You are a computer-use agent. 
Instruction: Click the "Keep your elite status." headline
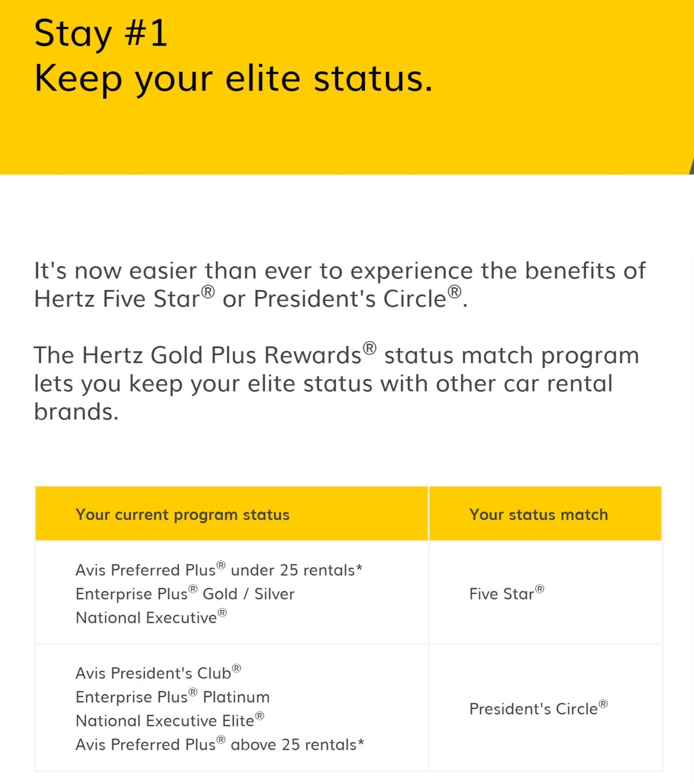click(x=233, y=79)
